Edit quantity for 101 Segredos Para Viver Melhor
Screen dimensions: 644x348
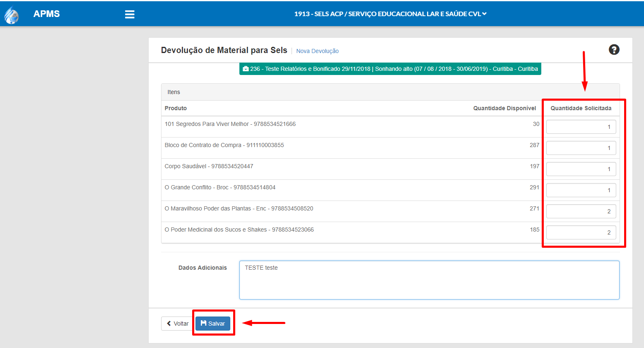581,127
